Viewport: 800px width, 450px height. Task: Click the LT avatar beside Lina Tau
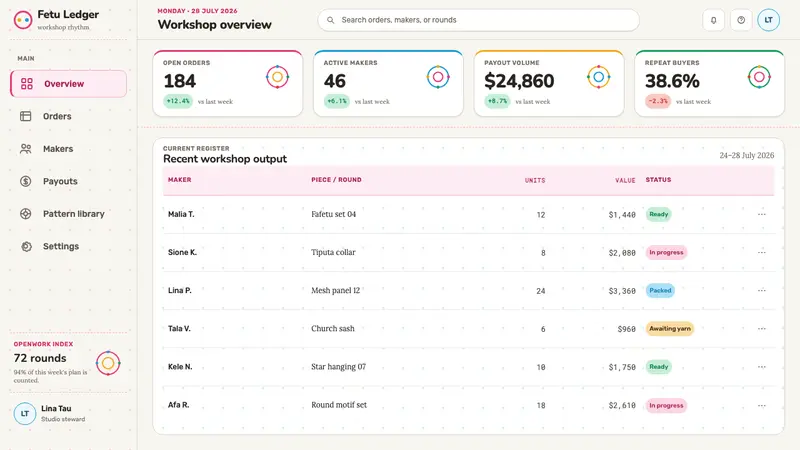tap(24, 414)
